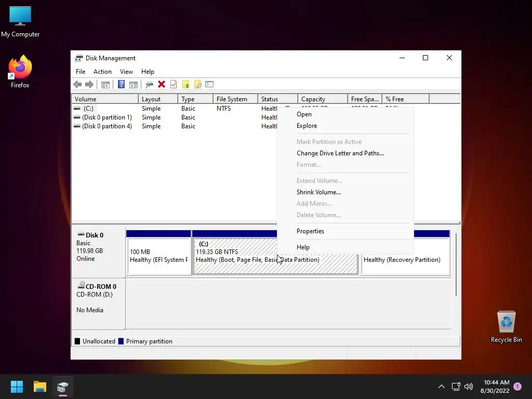Select Change Drive Letter and Paths

345,153
